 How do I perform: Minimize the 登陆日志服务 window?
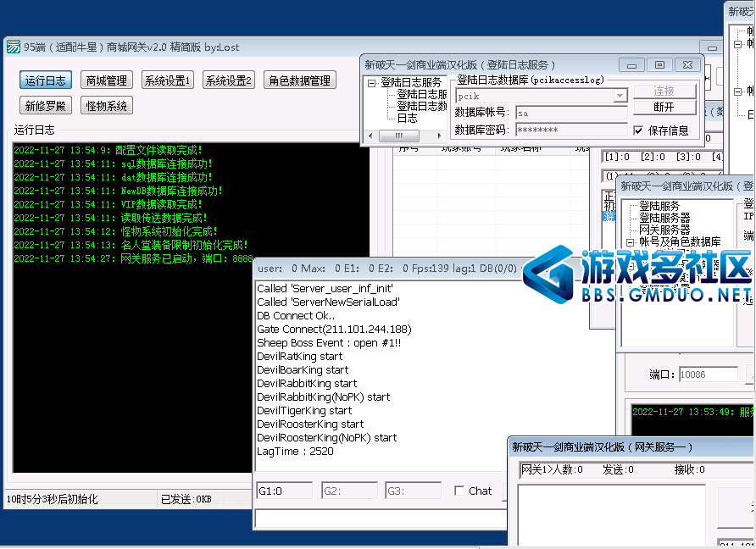631,65
